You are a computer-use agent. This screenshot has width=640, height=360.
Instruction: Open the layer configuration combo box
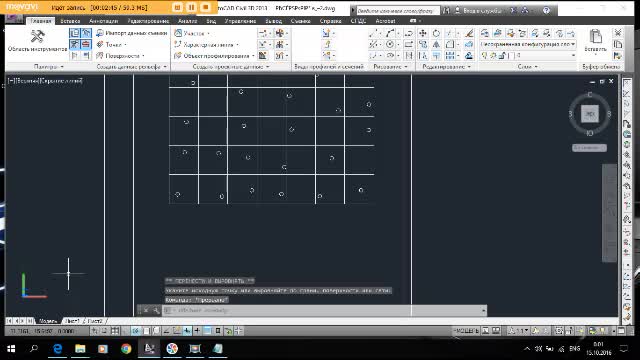pyautogui.click(x=528, y=44)
